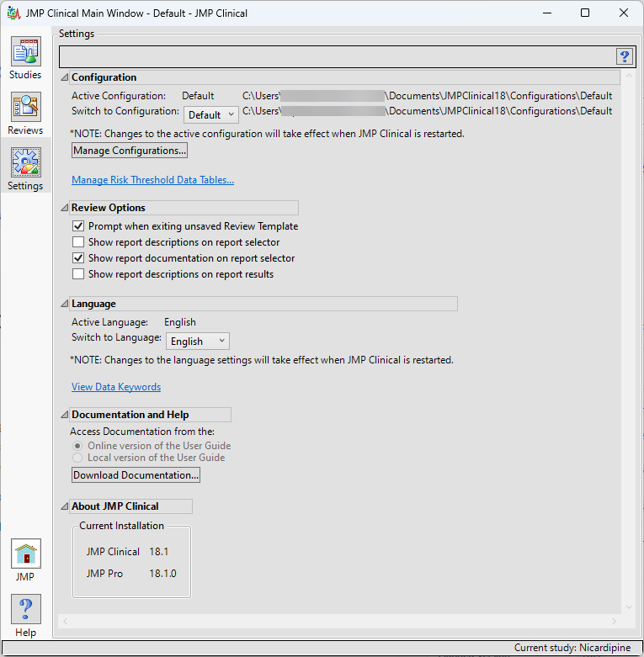Click the Active Configuration Default value
The height and width of the screenshot is (657, 644).
point(198,96)
